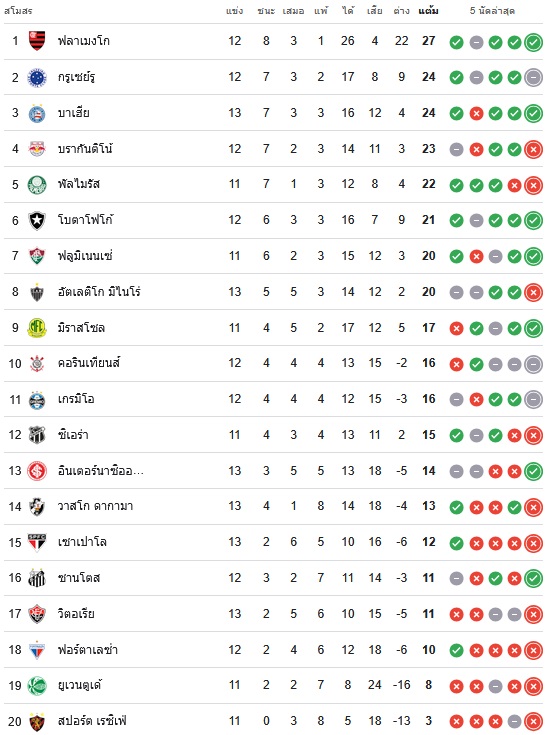Click Flamengo's latest match win indicator

pyautogui.click(x=533, y=43)
